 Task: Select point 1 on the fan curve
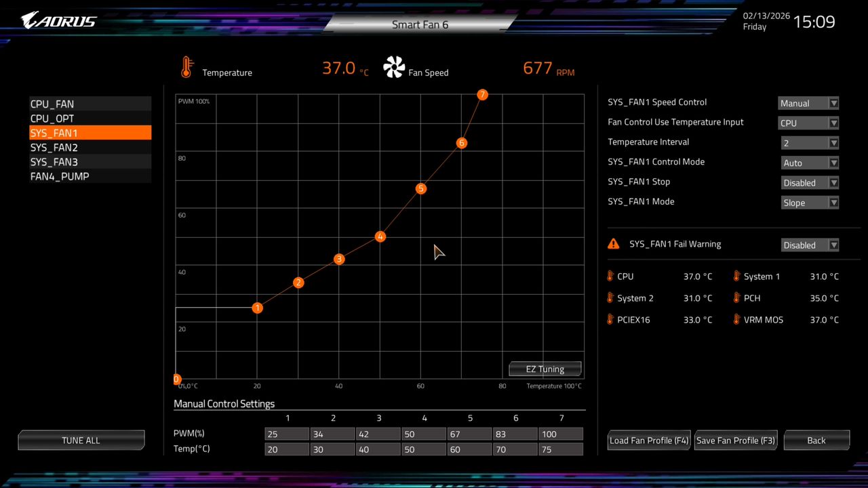[257, 308]
